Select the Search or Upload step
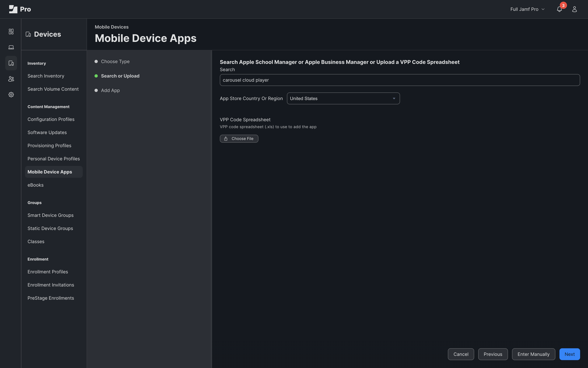588x368 pixels. (x=120, y=76)
